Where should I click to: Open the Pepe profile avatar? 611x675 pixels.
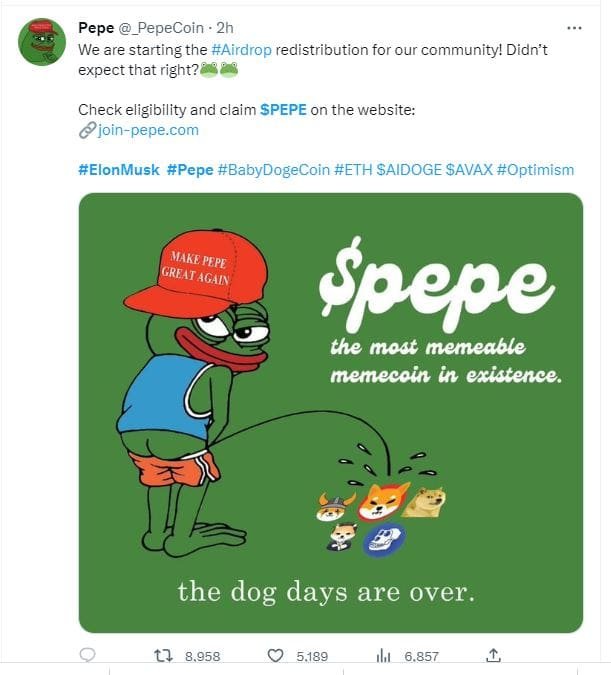(42, 42)
